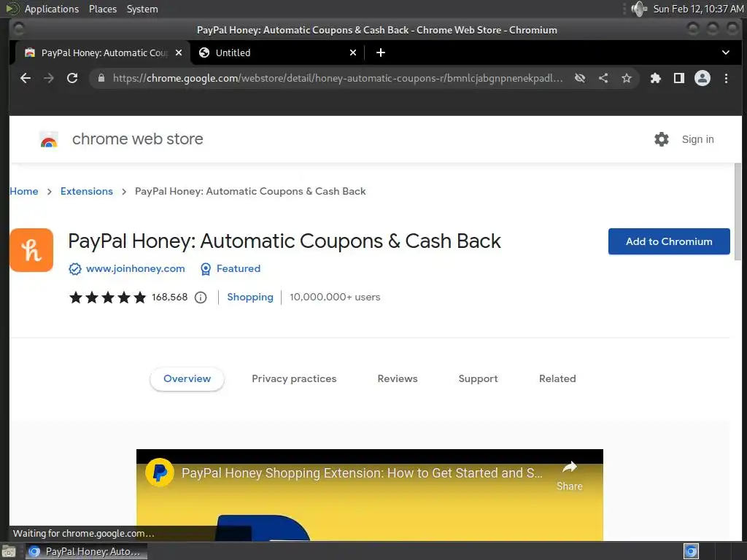
Task: Click the address bar URL
Action: click(x=337, y=78)
